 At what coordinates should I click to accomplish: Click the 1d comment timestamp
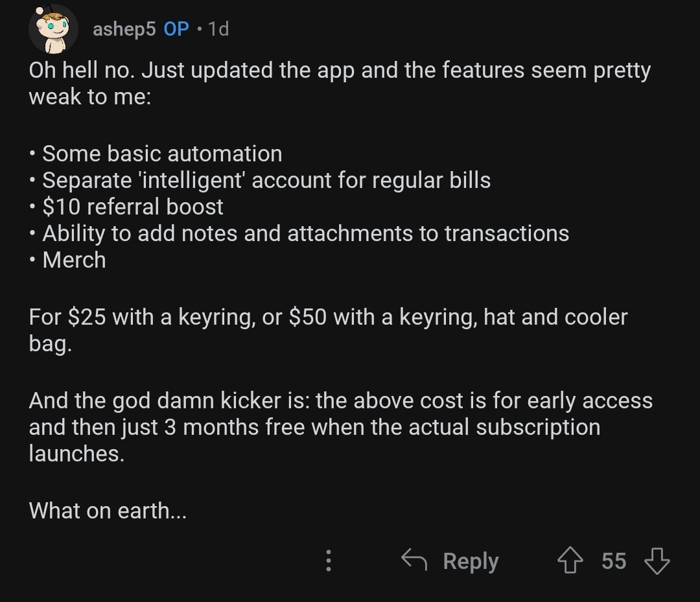pos(218,29)
